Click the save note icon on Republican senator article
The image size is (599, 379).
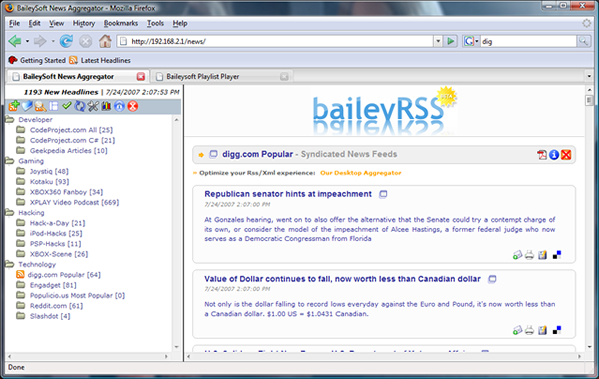tap(542, 255)
